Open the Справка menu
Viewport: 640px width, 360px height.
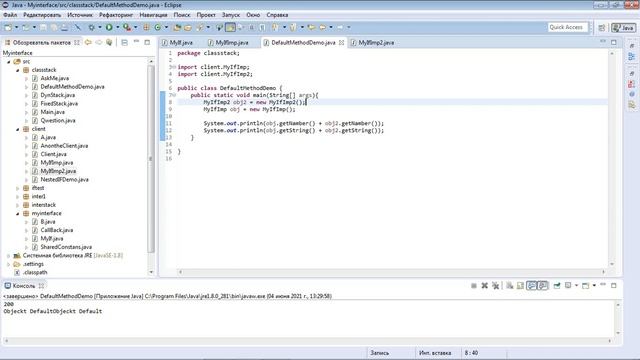click(277, 15)
